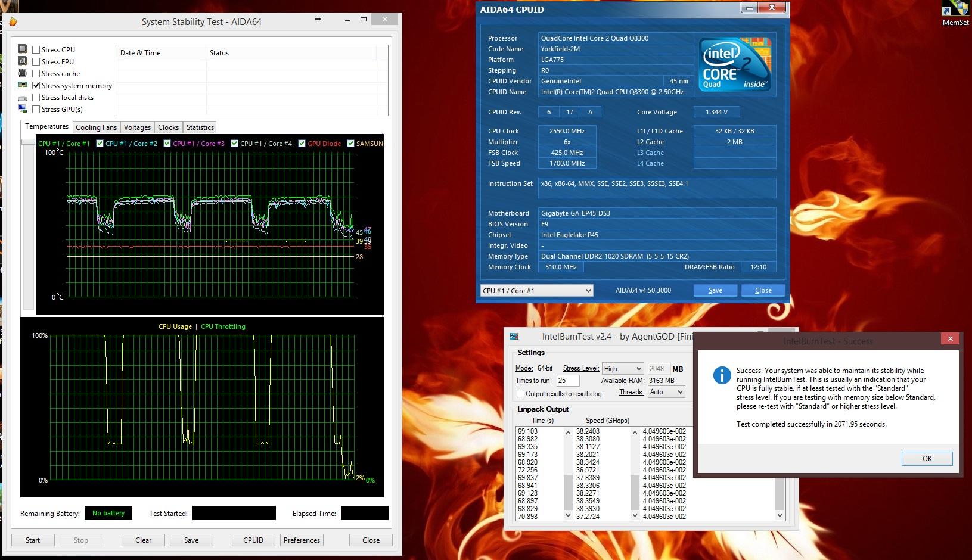Open Preferences in System Stability Test

302,540
